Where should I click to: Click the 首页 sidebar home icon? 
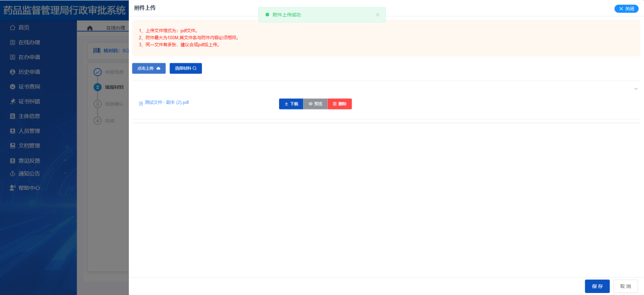pos(13,27)
